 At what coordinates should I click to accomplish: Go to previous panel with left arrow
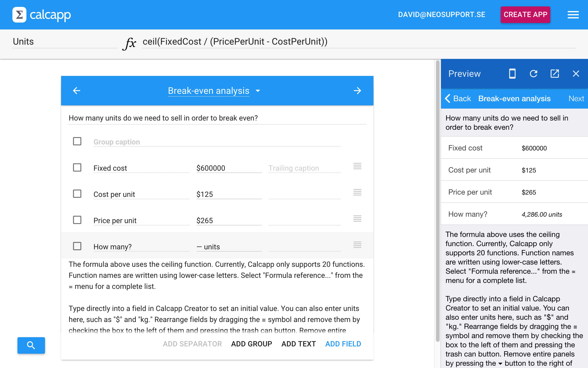(76, 91)
